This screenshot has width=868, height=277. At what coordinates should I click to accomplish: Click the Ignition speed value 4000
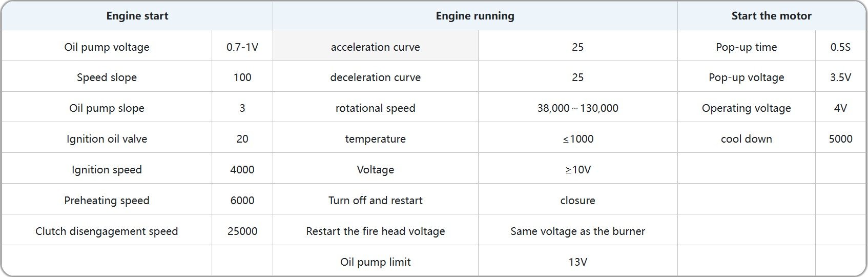(x=242, y=170)
